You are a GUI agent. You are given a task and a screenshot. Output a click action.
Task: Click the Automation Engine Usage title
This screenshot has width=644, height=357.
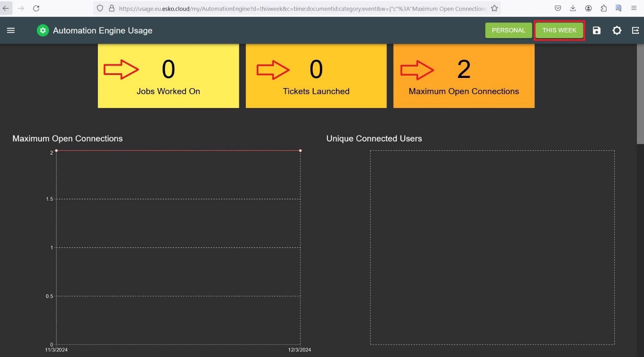pyautogui.click(x=103, y=30)
